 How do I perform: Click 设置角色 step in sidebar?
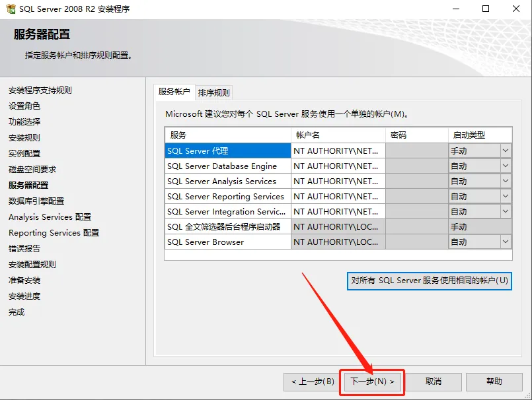(24, 106)
